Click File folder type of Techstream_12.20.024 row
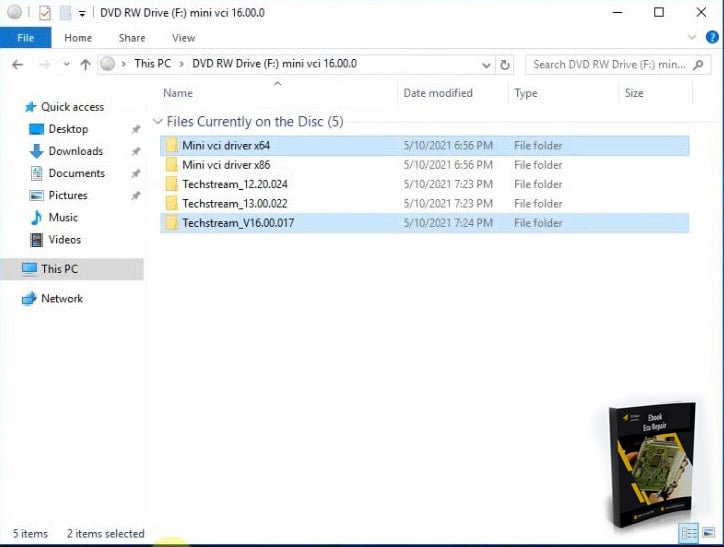 (538, 185)
